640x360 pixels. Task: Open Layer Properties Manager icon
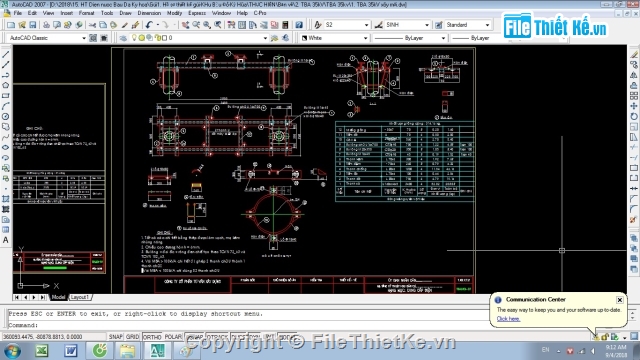[123, 38]
